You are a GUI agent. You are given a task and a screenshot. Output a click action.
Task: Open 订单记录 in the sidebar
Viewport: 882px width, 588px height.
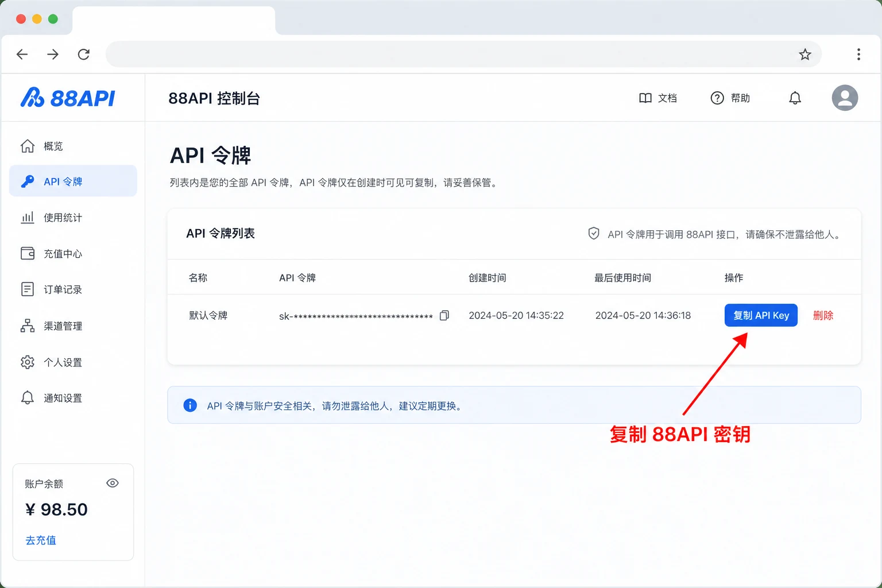click(73, 289)
